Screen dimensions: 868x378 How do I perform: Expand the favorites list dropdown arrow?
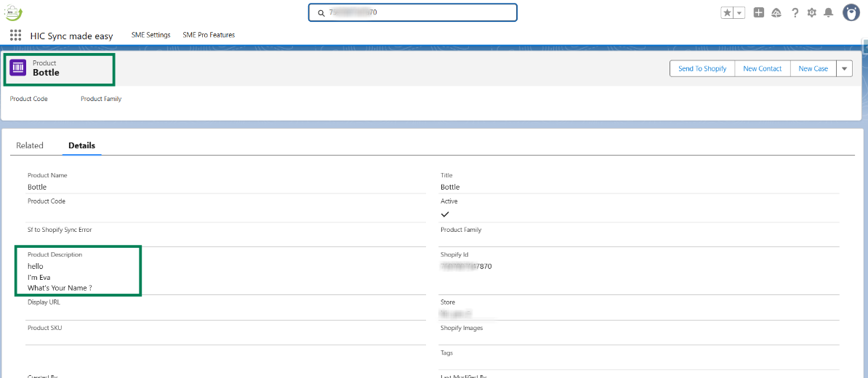739,13
